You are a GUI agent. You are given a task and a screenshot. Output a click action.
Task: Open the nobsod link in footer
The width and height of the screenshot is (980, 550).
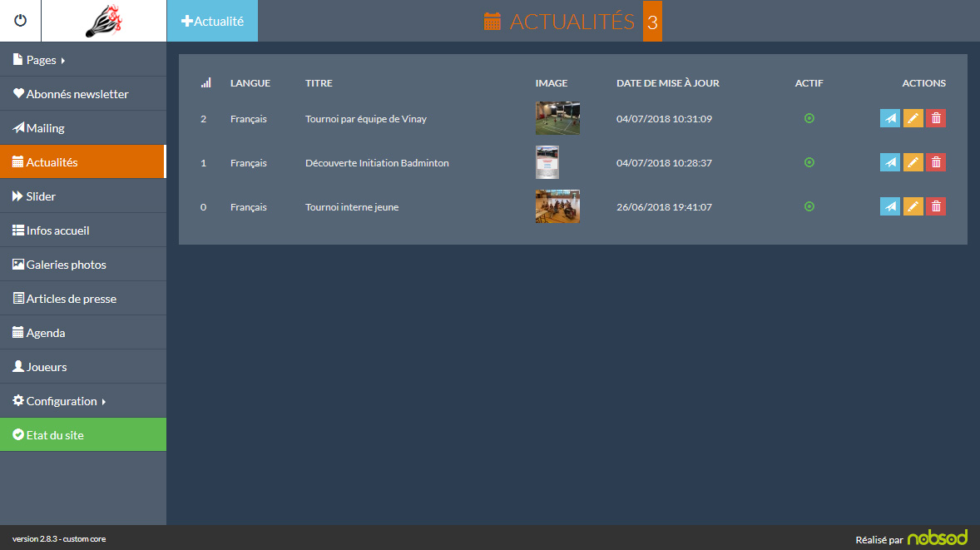937,538
